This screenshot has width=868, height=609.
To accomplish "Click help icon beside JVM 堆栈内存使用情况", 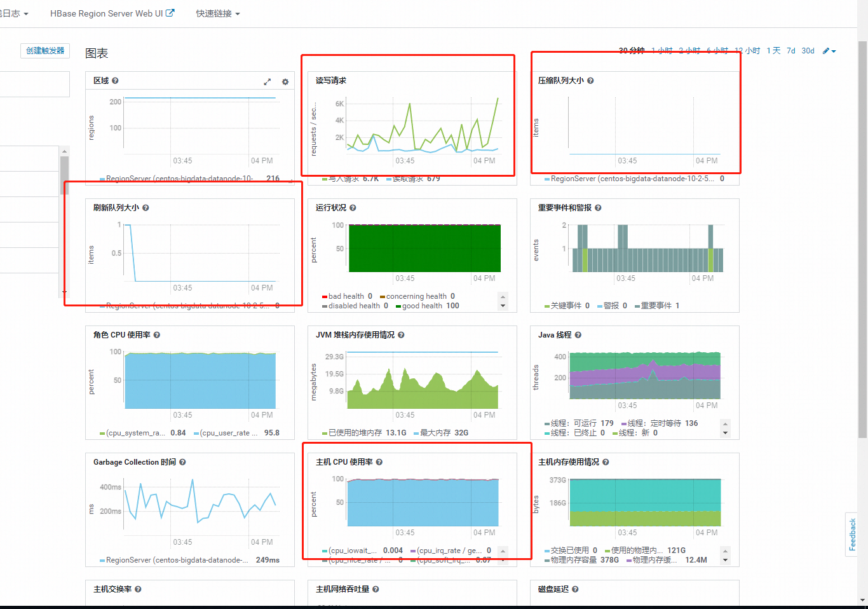I will tap(401, 335).
